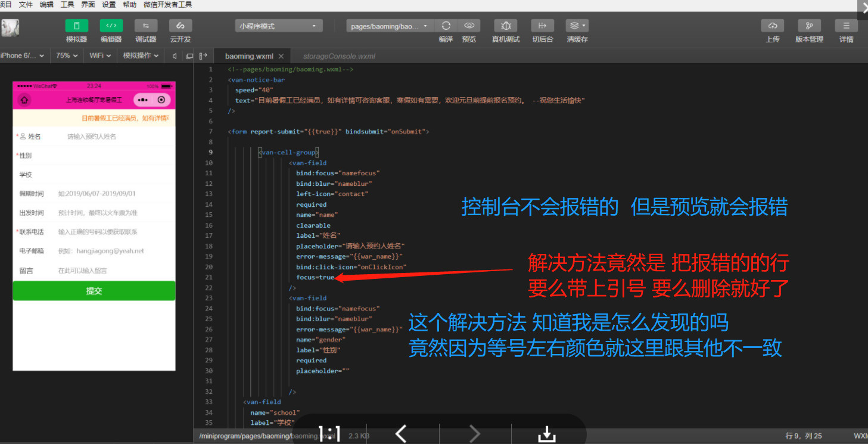Image resolution: width=868 pixels, height=444 pixels.
Task: Click the 联系电话 phone number input
Action: (115, 232)
